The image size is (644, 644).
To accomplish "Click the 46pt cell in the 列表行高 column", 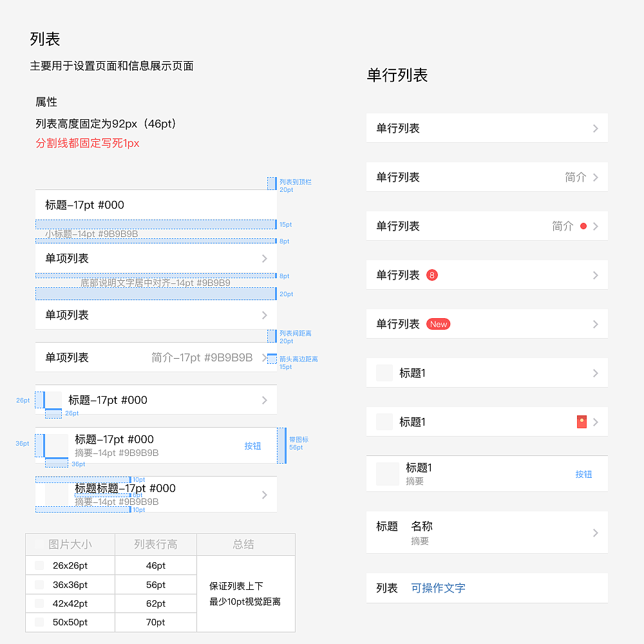I will (x=155, y=565).
